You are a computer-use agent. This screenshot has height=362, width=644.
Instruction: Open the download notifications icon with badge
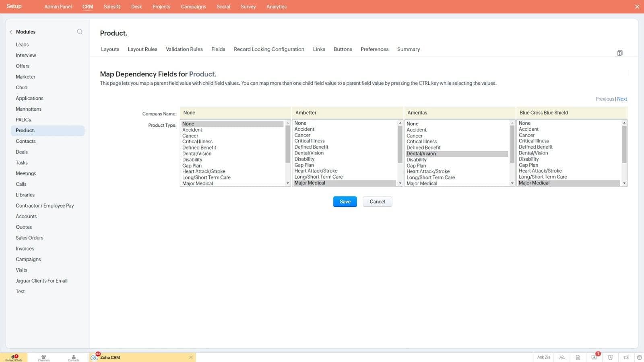pos(594,357)
